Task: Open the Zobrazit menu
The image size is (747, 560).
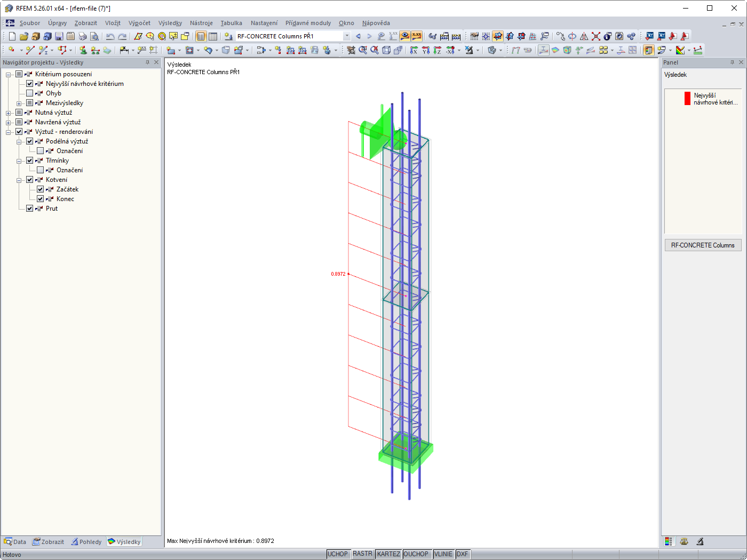Action: 86,23
